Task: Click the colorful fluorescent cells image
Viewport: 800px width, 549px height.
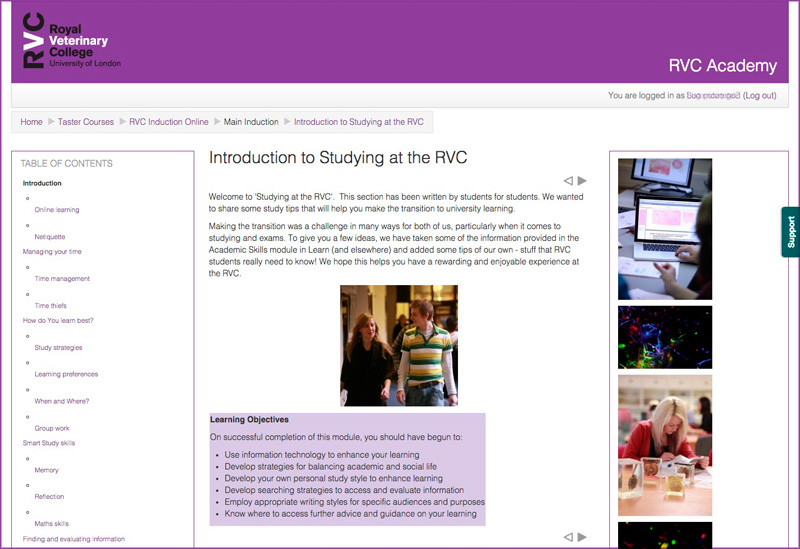Action: [665, 337]
